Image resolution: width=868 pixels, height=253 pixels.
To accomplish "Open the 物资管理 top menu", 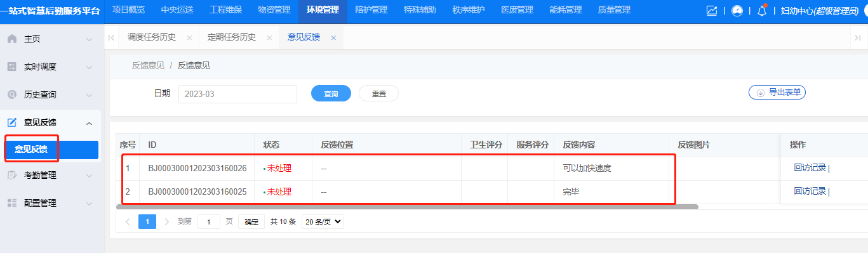I will [x=274, y=10].
